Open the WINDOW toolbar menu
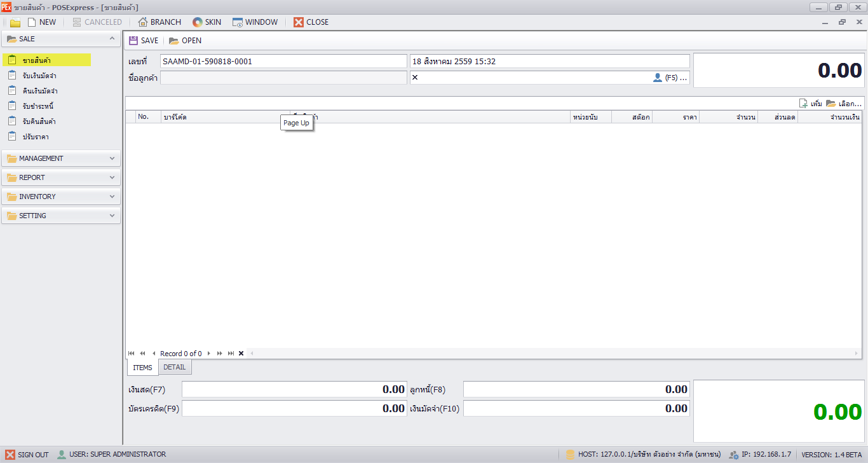868x463 pixels. 255,22
